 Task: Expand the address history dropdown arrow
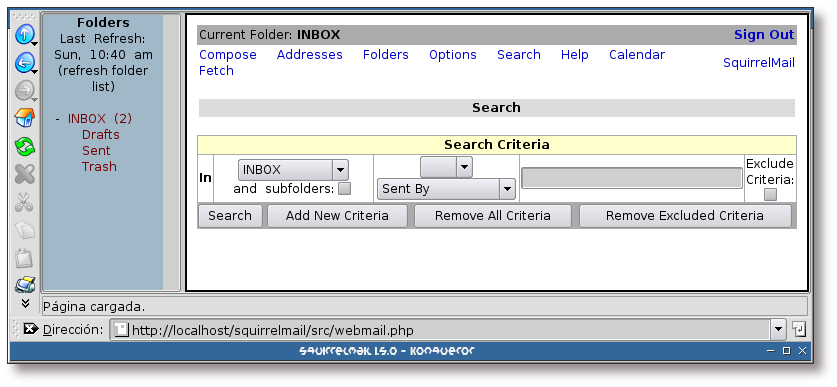click(779, 329)
